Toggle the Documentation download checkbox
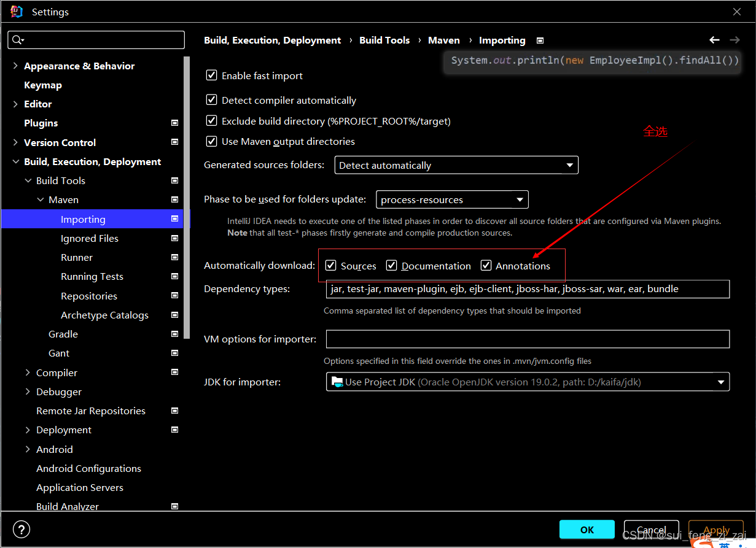Image resolution: width=756 pixels, height=548 pixels. (392, 265)
